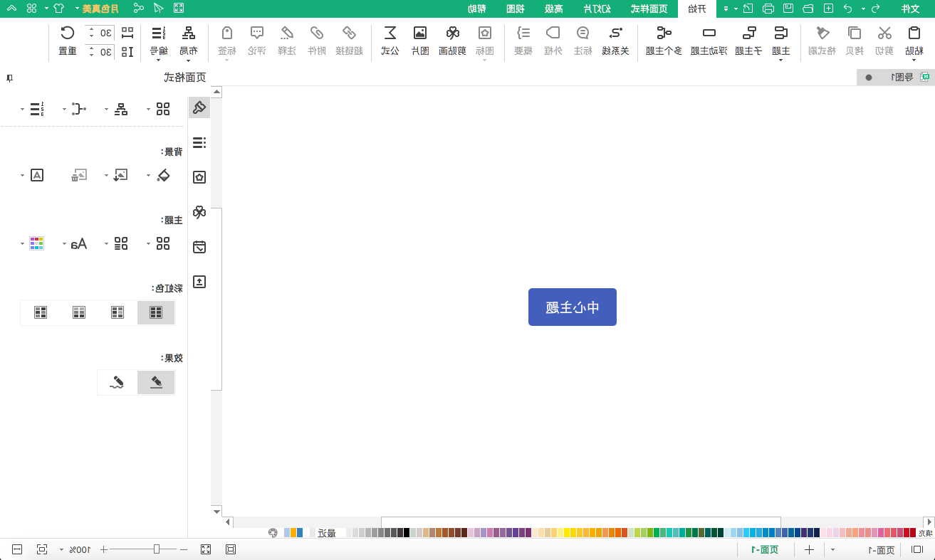Switch to the 页面样式 tab
The image size is (935, 560).
click(649, 9)
